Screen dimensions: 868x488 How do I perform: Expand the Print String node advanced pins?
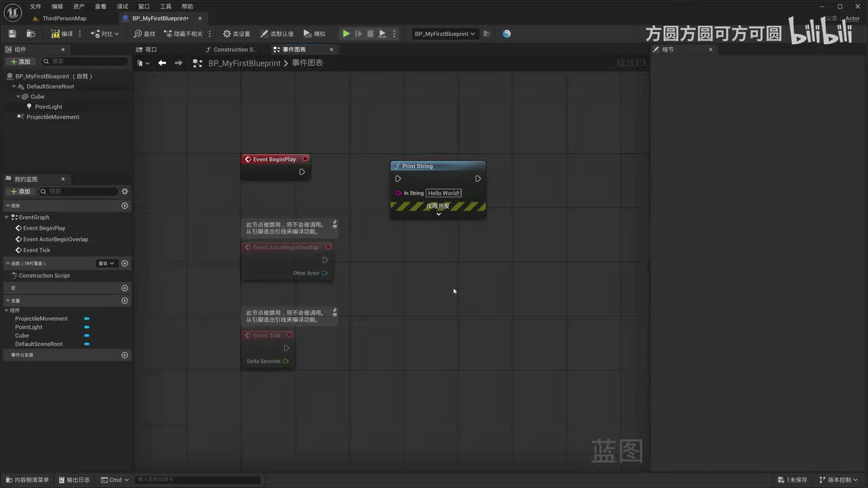(x=439, y=214)
